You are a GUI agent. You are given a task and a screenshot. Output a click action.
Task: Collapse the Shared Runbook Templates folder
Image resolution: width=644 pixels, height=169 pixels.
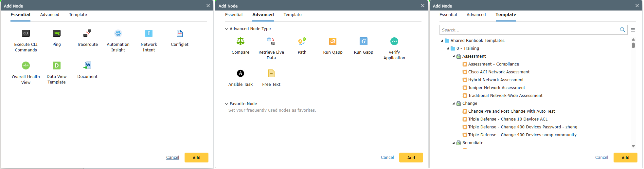tap(442, 41)
